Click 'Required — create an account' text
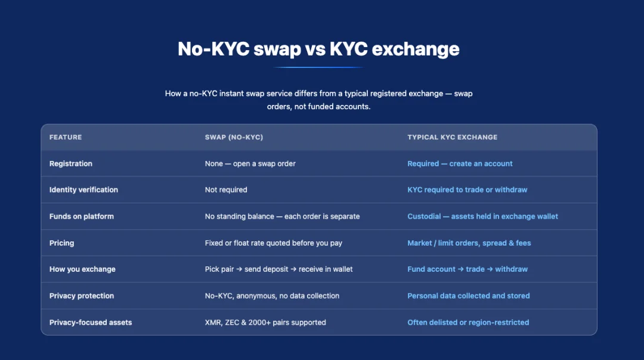Viewport: 644px width, 360px height. point(460,163)
